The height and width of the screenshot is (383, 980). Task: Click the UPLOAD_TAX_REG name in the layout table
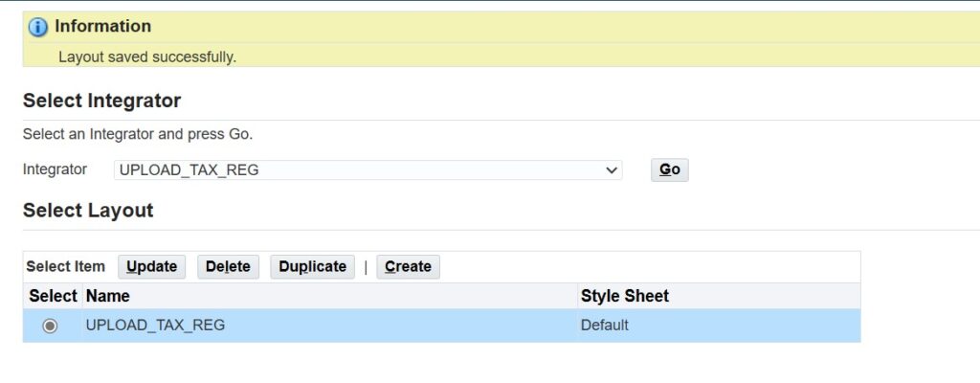click(x=155, y=326)
